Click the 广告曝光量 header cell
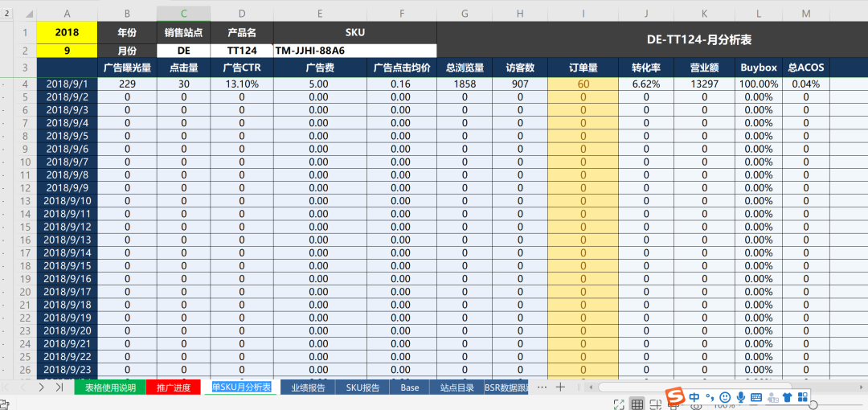The width and height of the screenshot is (868, 410). click(x=127, y=68)
